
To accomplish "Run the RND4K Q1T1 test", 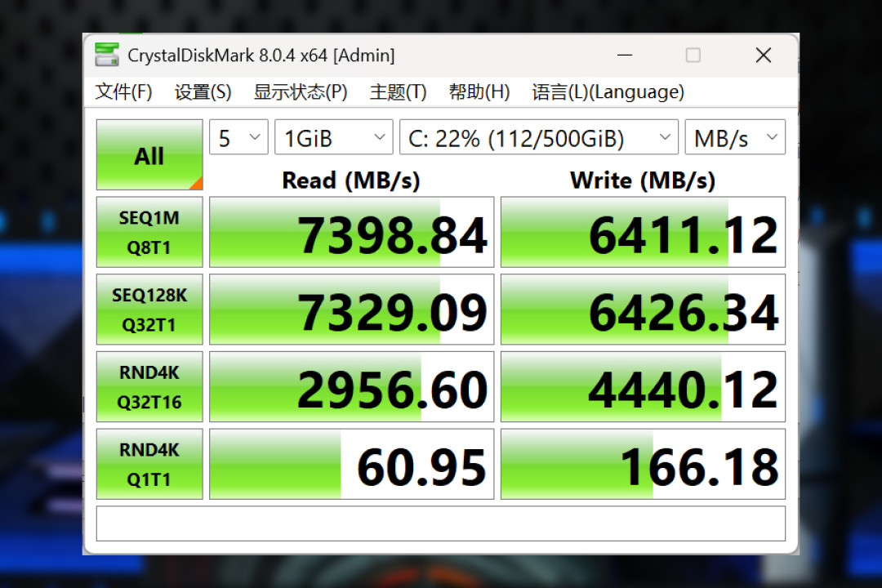I will click(149, 464).
